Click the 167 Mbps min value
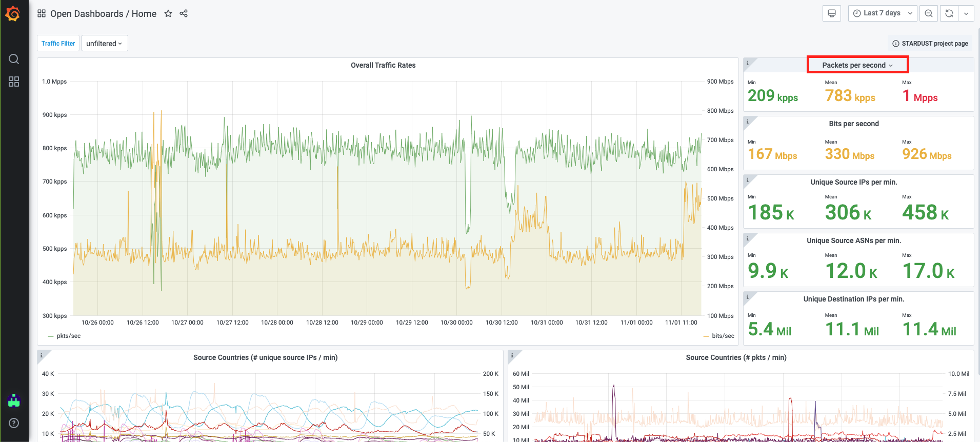The width and height of the screenshot is (980, 442). [x=772, y=154]
